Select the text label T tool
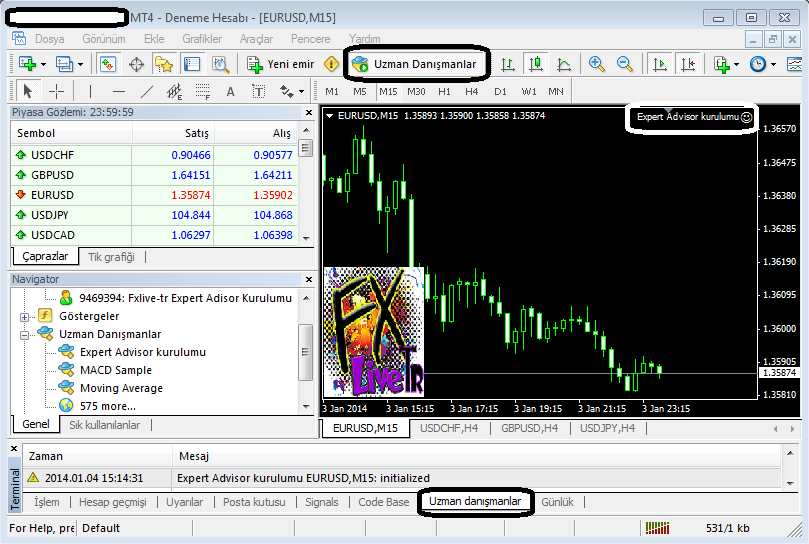 coord(258,91)
